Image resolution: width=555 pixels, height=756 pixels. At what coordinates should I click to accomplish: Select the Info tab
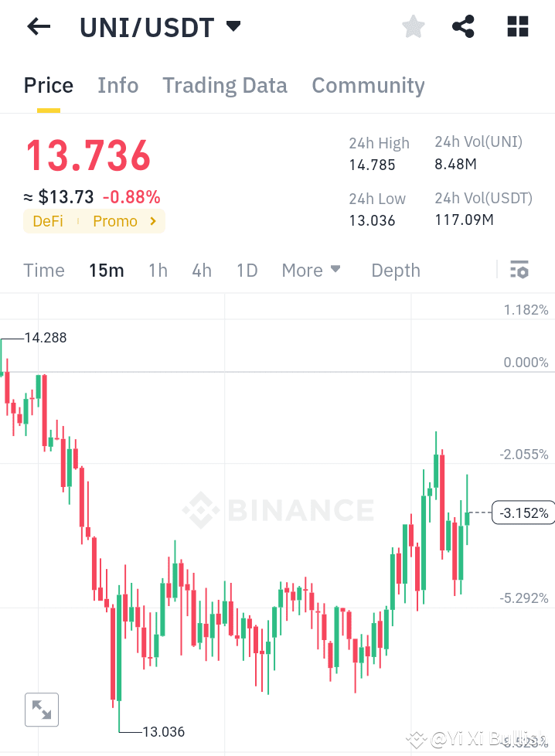(x=117, y=85)
